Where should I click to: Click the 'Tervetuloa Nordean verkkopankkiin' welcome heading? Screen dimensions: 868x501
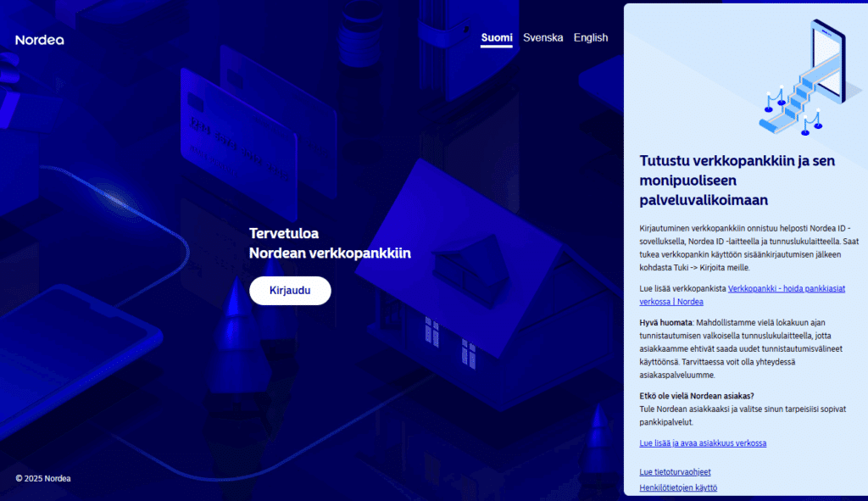click(x=330, y=243)
